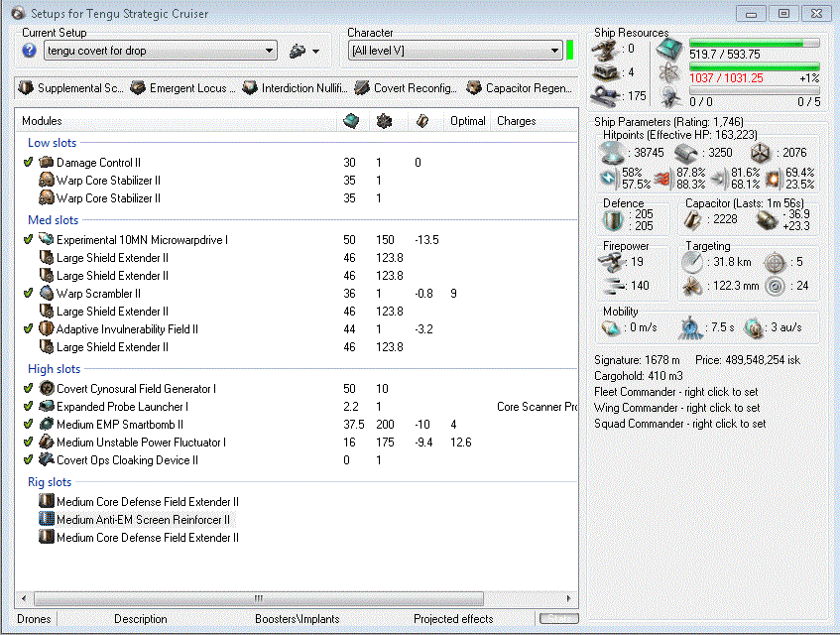Image resolution: width=840 pixels, height=635 pixels.
Task: Click Wing Commander - right click to set
Action: (676, 407)
